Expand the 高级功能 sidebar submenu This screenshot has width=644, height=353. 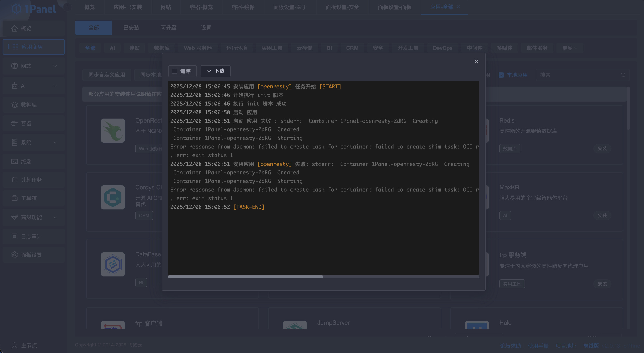[55, 217]
